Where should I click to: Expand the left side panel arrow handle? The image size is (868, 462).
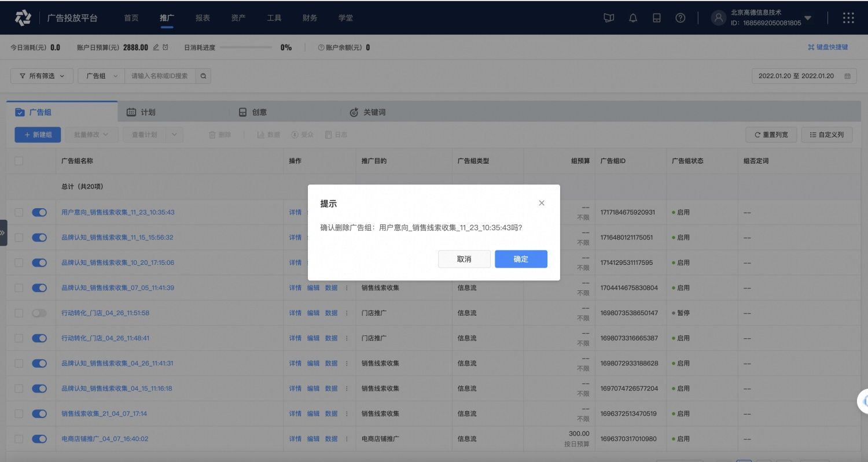point(3,232)
